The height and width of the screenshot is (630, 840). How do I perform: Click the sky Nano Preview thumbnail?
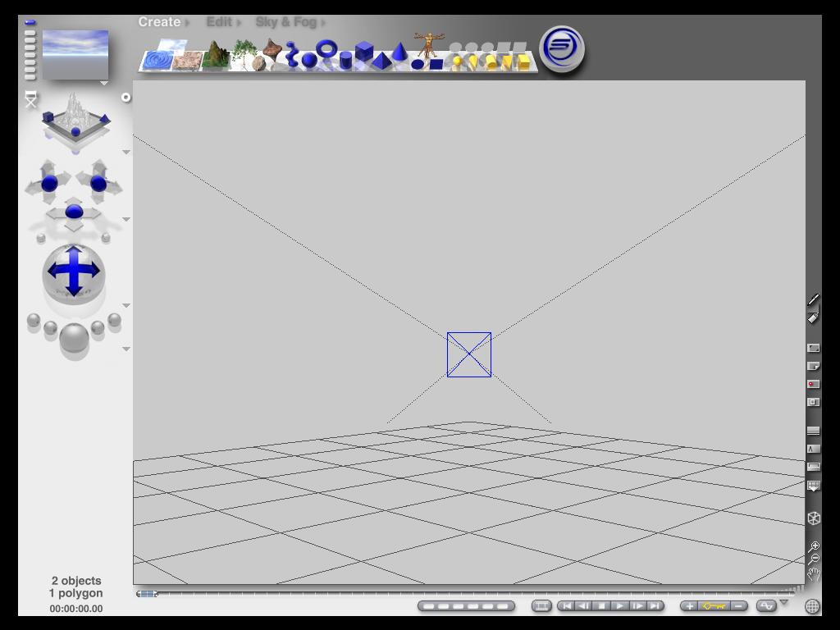(x=75, y=55)
